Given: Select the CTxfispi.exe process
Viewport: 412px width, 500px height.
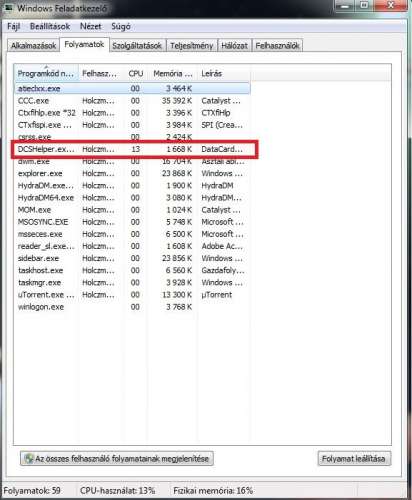Looking at the screenshot, I should [x=132, y=125].
